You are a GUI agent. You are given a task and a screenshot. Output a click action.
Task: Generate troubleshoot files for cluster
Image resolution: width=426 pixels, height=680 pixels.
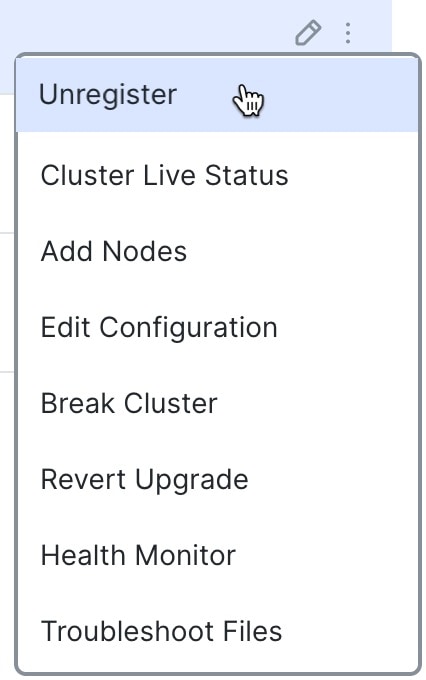pyautogui.click(x=217, y=631)
